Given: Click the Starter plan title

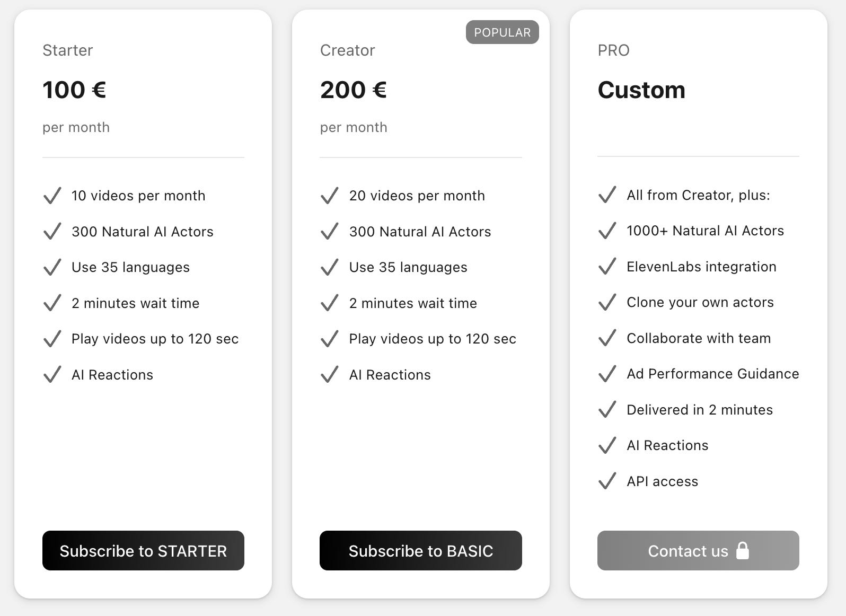Looking at the screenshot, I should click(68, 50).
